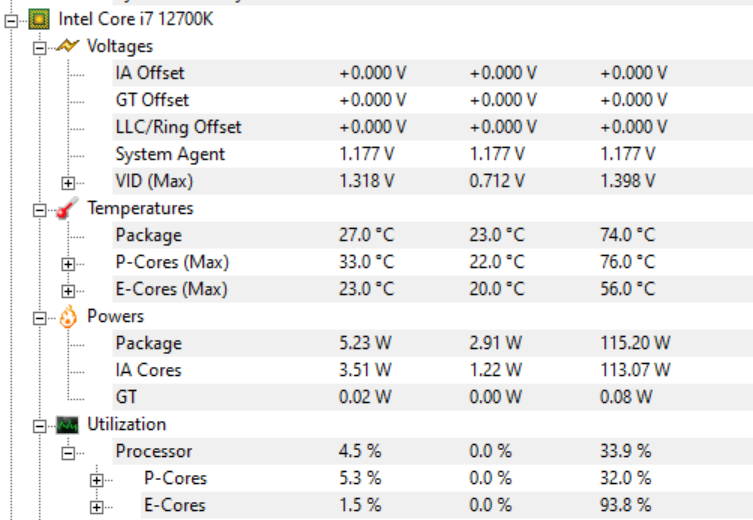Click the 32.0 % P-Cores maximum value
This screenshot has height=520, width=753.
point(625,478)
